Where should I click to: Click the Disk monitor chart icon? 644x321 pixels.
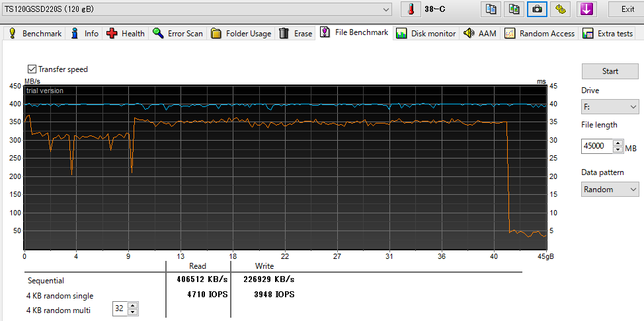[401, 34]
